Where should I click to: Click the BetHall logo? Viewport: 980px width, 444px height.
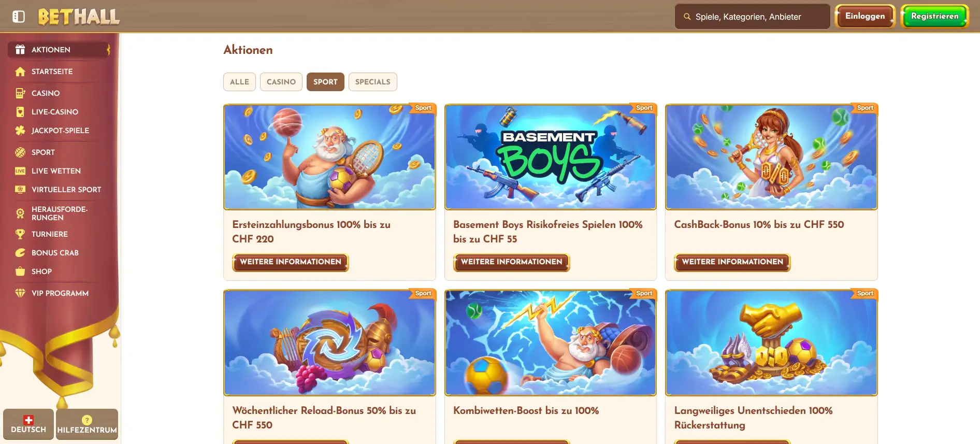click(79, 17)
